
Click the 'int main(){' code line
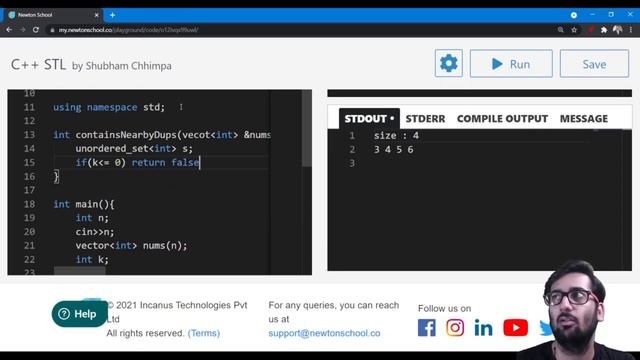click(x=84, y=204)
